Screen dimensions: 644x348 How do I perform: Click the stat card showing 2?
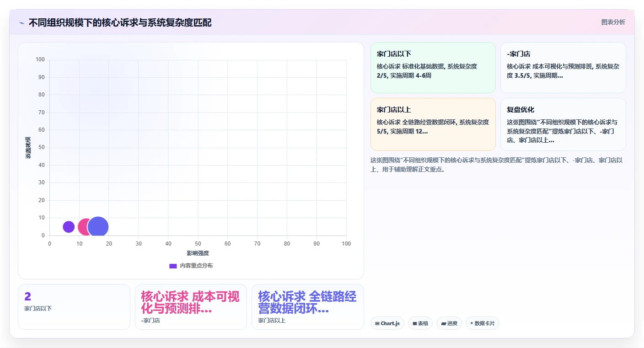pyautogui.click(x=74, y=307)
